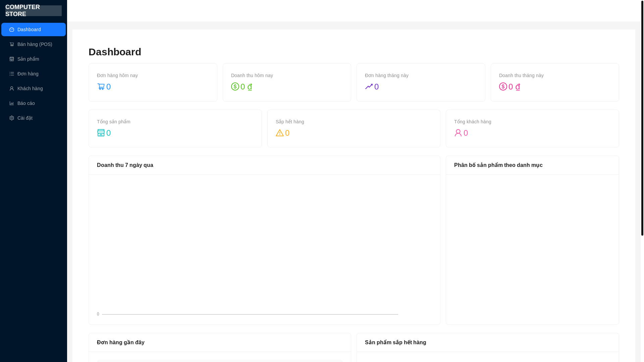The width and height of the screenshot is (644, 362).
Task: Click Sản phẩm sắp hết hàng panel title
Action: tap(395, 342)
